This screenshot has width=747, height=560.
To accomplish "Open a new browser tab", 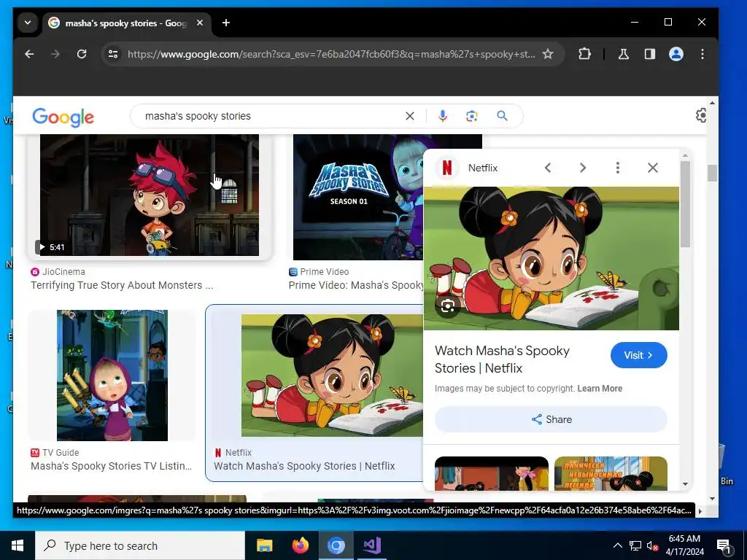I will [226, 23].
